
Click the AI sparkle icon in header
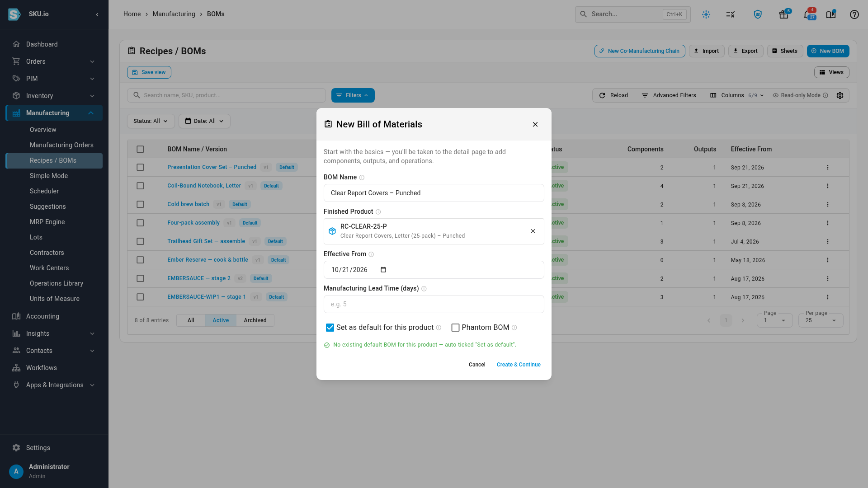tap(706, 14)
